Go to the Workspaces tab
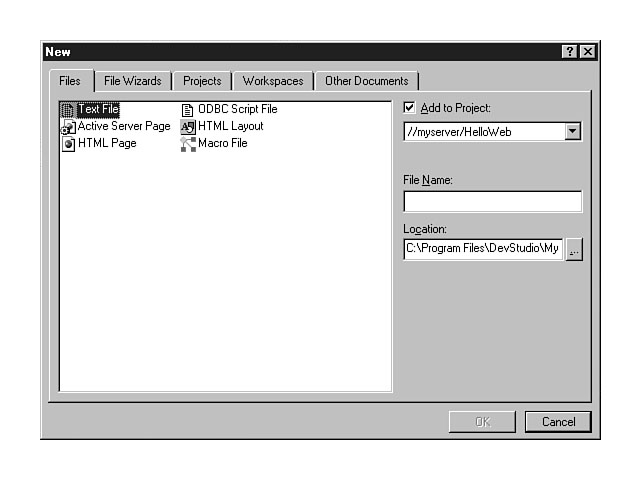This screenshot has width=640, height=480. click(x=273, y=81)
